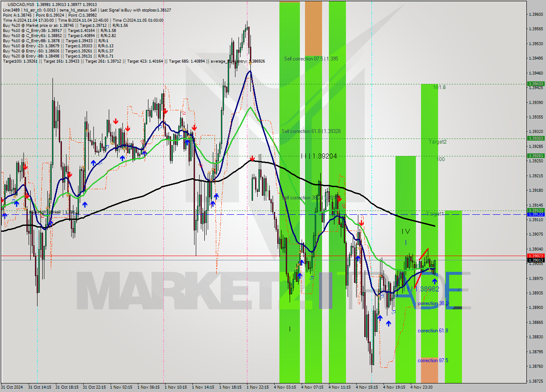Image resolution: width=546 pixels, height=392 pixels.
Task: Click the '1 Nov 22:15' time axis label
Action: click(258, 387)
